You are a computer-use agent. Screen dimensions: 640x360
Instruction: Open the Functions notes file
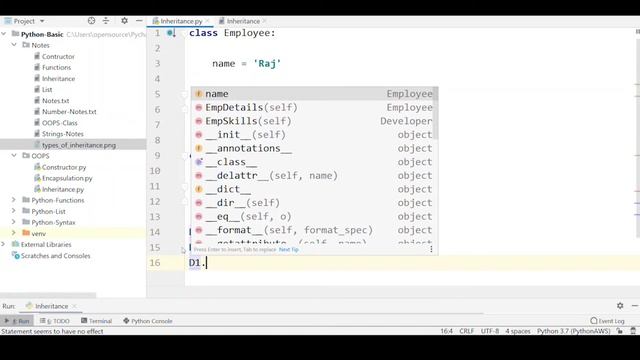click(x=56, y=67)
